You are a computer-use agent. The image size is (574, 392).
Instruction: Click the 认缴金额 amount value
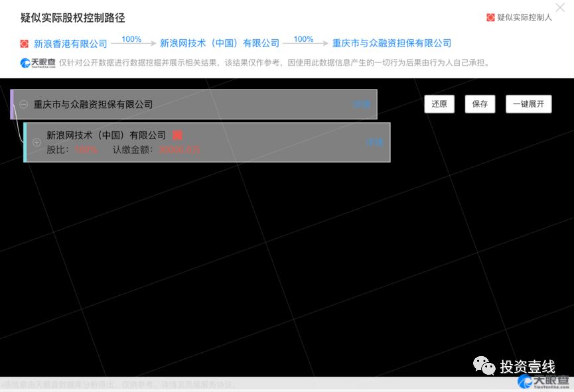[180, 150]
